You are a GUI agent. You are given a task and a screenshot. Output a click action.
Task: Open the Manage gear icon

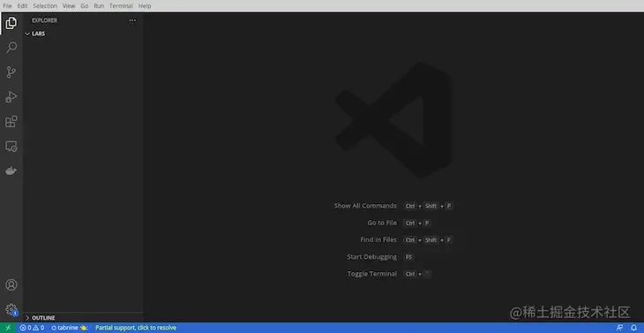click(x=11, y=309)
